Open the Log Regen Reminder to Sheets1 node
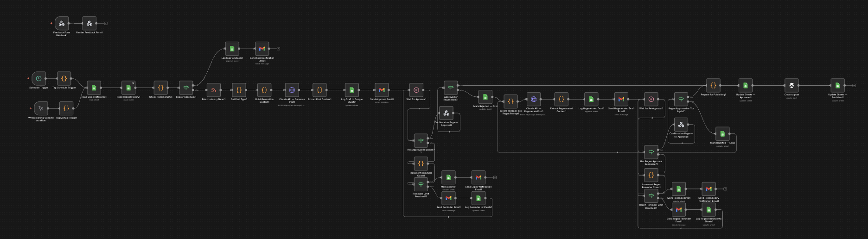868x239 pixels. [708, 209]
